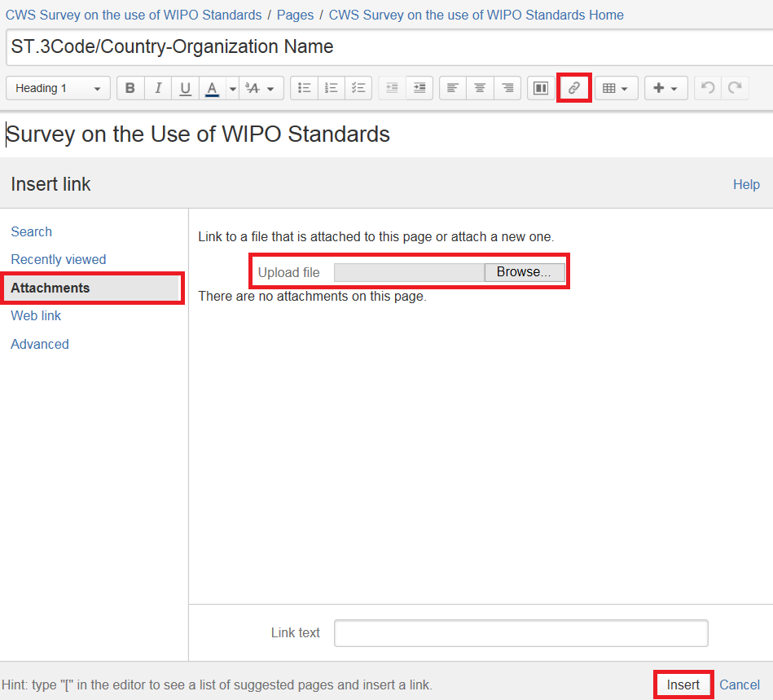The image size is (773, 700).
Task: Switch to the Web link tab
Action: coord(36,316)
